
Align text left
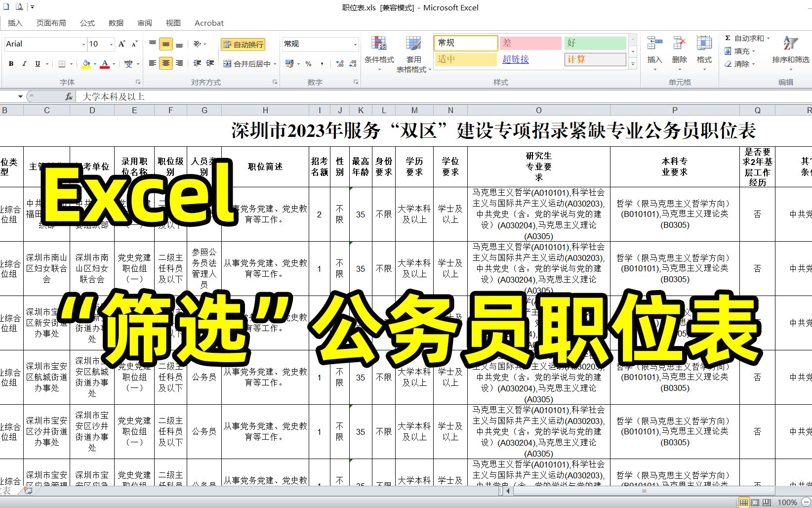153,63
